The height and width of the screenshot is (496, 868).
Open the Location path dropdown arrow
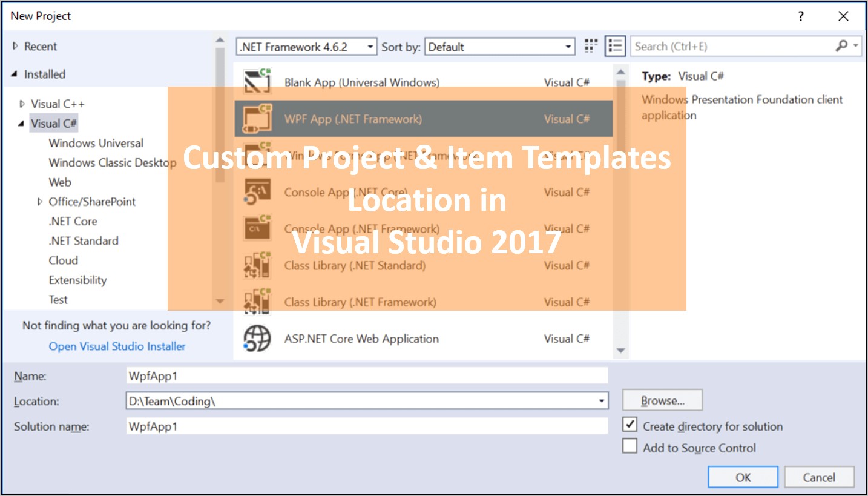(x=601, y=401)
